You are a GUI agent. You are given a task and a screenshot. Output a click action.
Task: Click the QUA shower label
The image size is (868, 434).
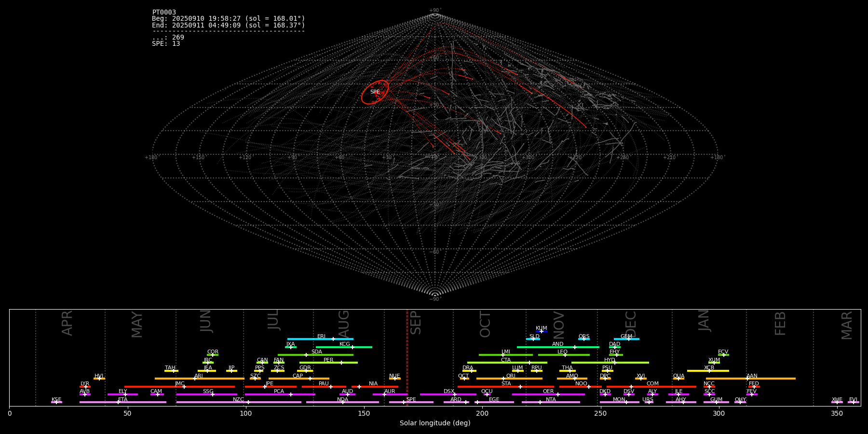678,376
